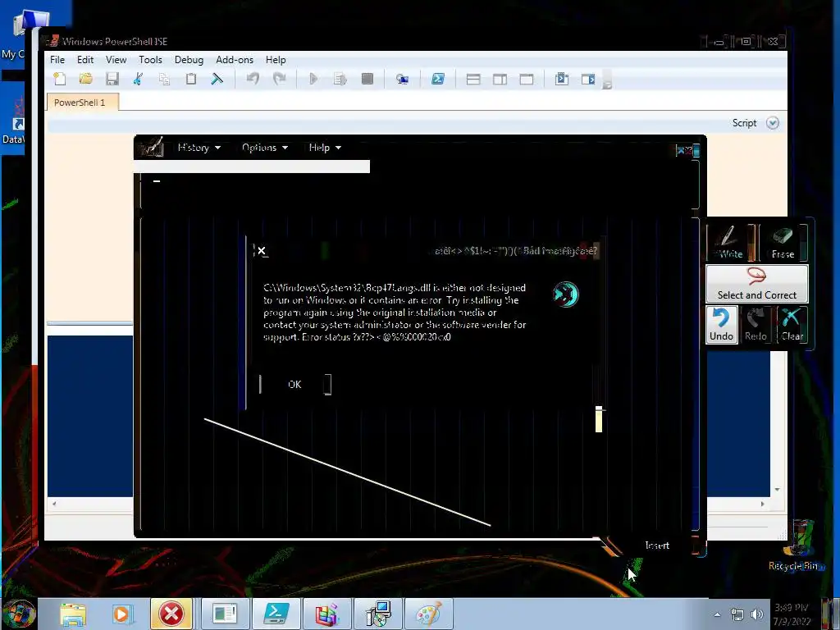Click the network tray icon

(x=737, y=614)
